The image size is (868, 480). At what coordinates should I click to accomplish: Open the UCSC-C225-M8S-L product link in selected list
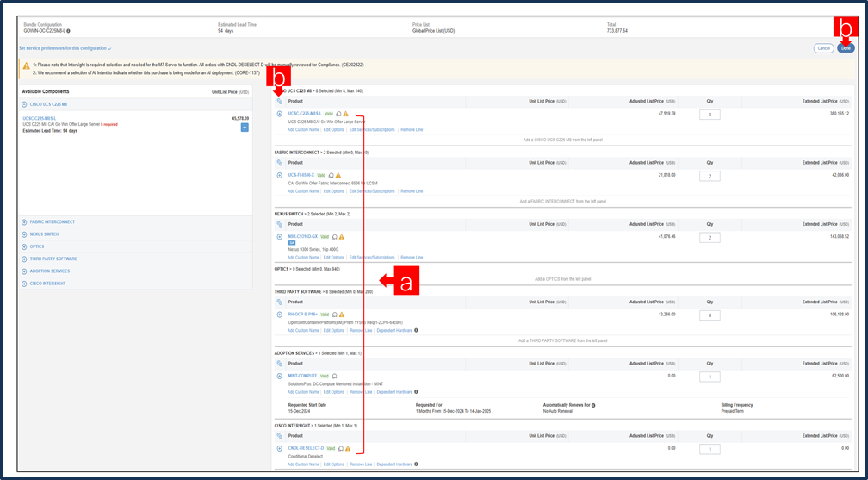(305, 114)
